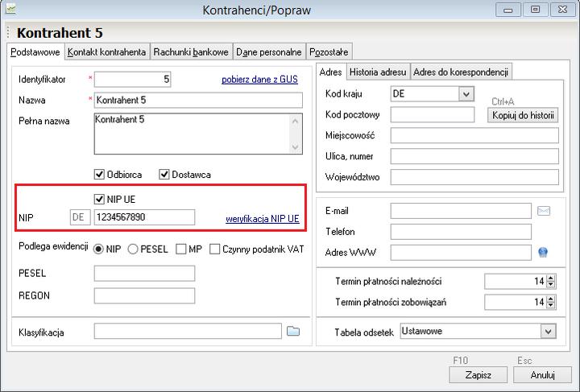
Task: Open the Tabela odsetek dropdown
Action: [549, 331]
